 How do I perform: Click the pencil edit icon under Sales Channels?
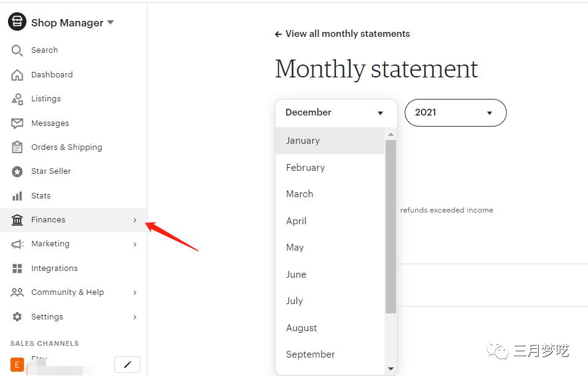(127, 364)
